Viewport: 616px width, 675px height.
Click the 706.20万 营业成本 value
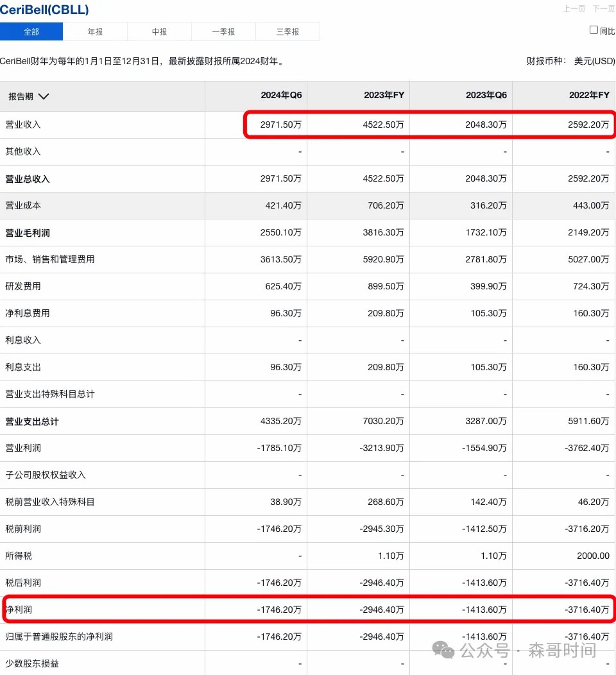pyautogui.click(x=386, y=206)
